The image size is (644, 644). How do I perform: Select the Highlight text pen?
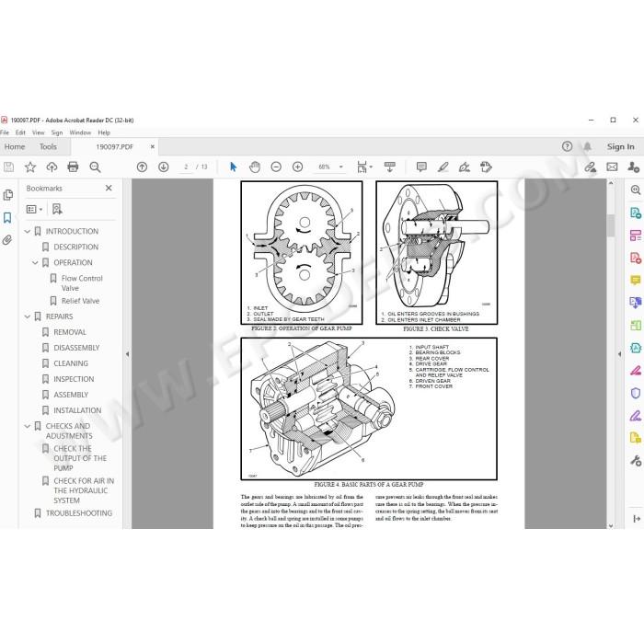[x=443, y=167]
